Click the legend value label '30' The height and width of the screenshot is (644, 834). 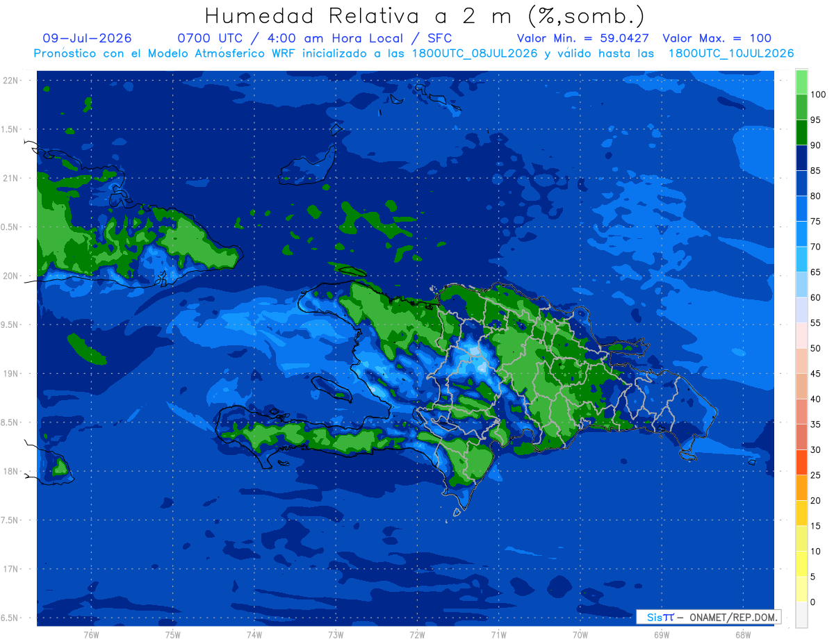(815, 449)
